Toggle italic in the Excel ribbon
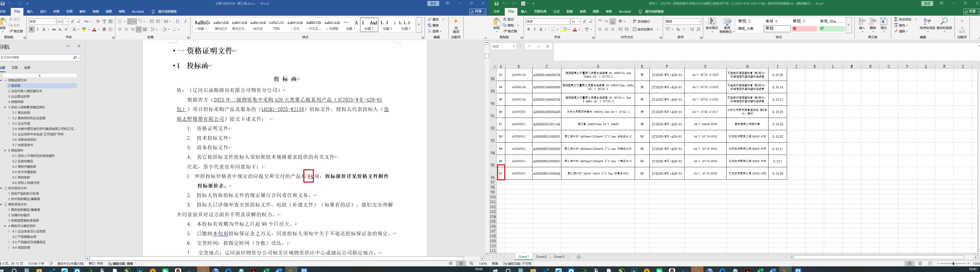 (535, 29)
